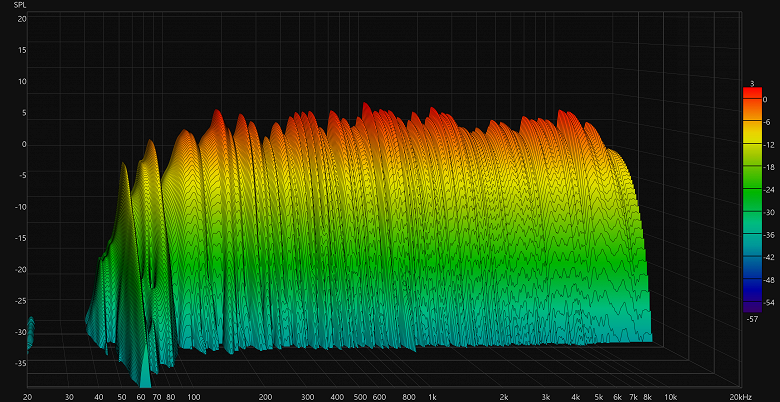Image resolution: width=780 pixels, height=402 pixels.
Task: Click the 70 Hz frequency axis label
Action: [157, 397]
